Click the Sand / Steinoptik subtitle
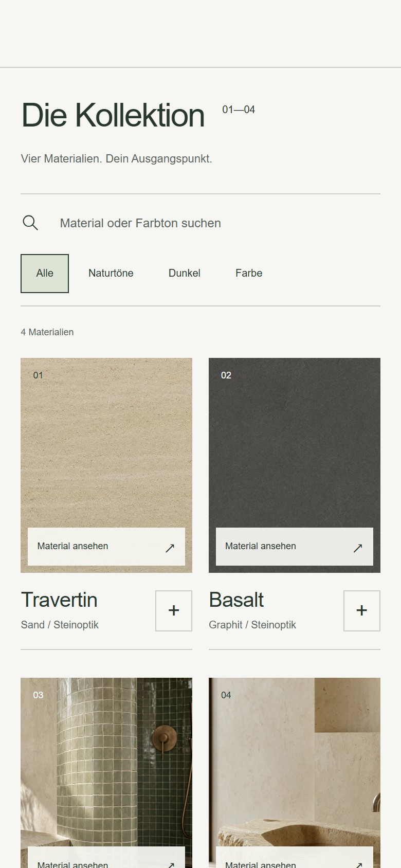 pos(60,625)
